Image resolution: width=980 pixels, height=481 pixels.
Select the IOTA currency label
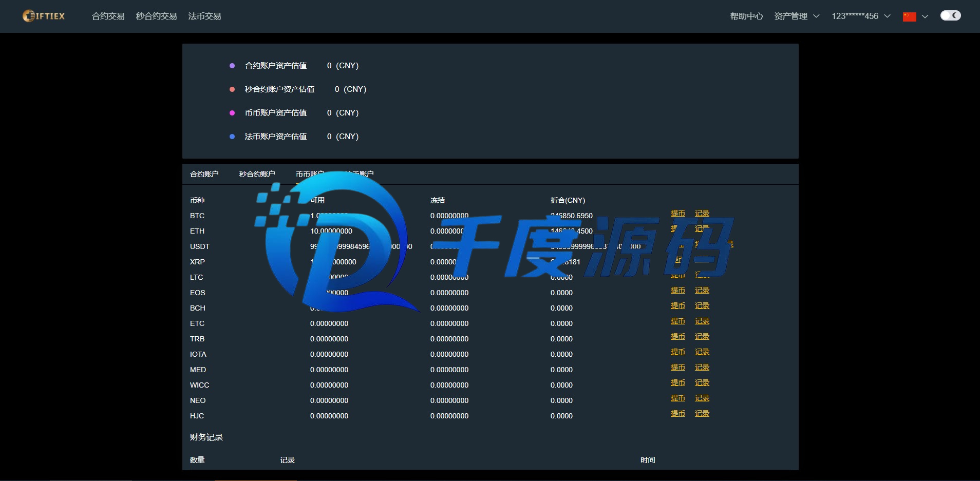pos(198,354)
